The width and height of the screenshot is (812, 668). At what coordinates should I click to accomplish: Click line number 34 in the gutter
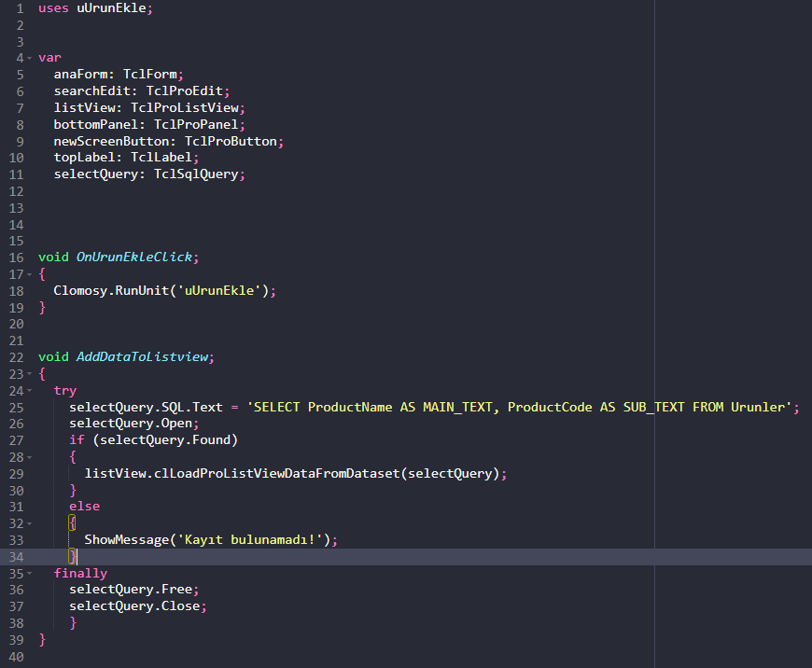click(x=16, y=557)
